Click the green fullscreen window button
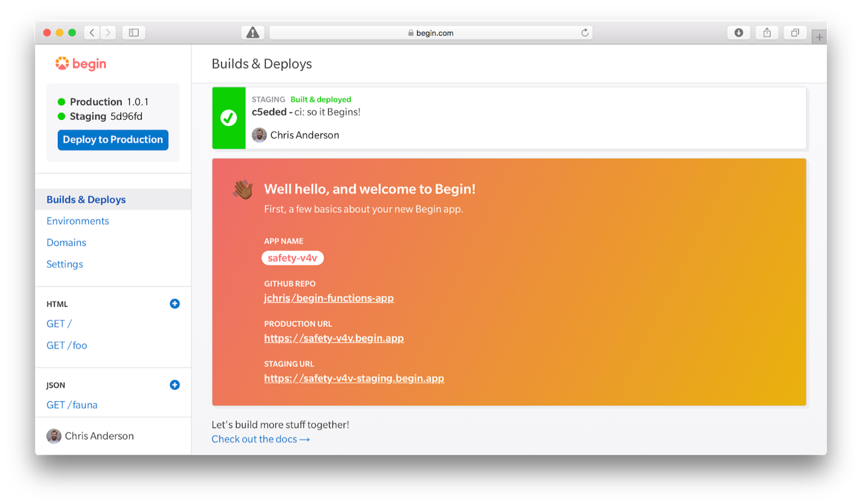862x504 pixels. pyautogui.click(x=72, y=32)
